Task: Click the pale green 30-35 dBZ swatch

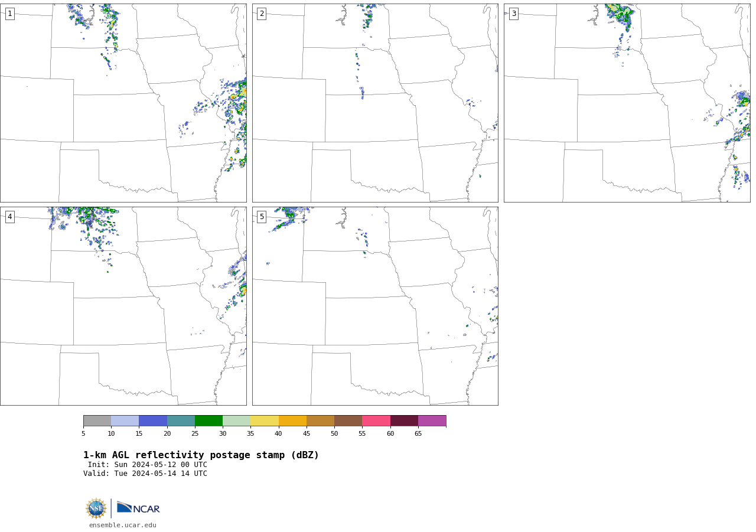Action: [236, 420]
